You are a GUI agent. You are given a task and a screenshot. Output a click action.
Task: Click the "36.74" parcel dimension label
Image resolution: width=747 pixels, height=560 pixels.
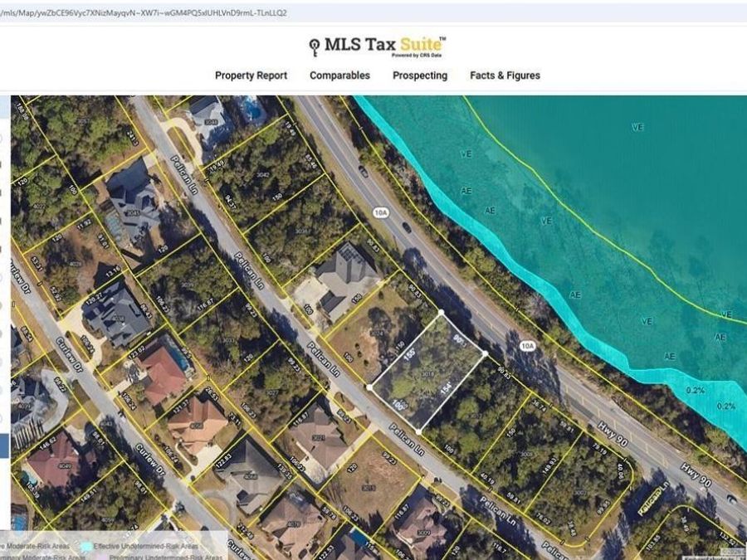tap(539, 405)
